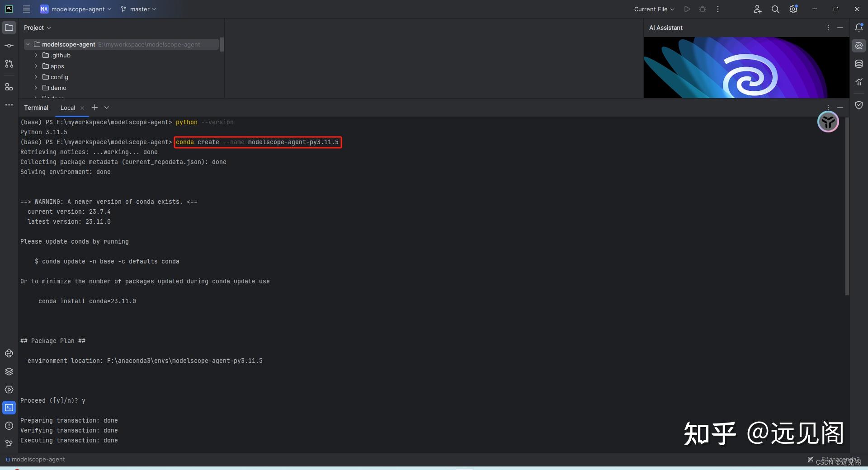The width and height of the screenshot is (868, 470).
Task: Run the Debug action in toolbar
Action: click(702, 9)
